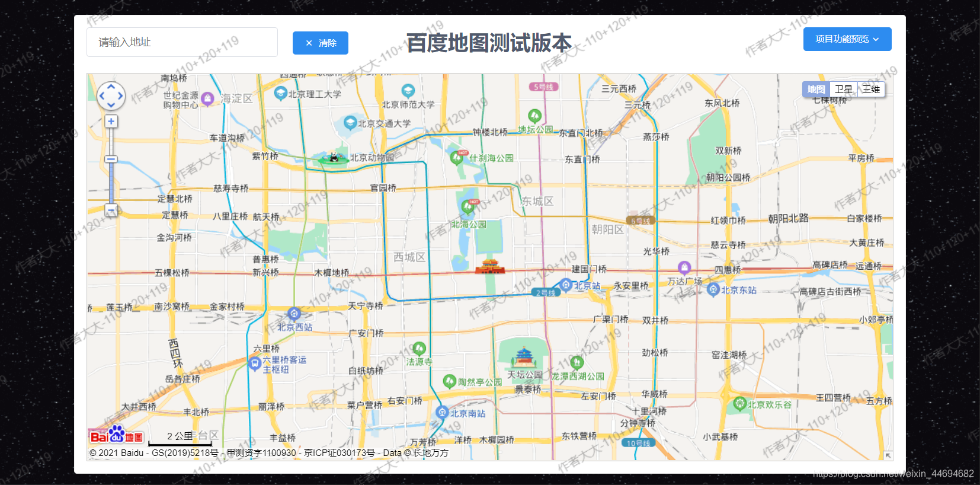Screen dimensions: 980x485
Task: Click the Baidu copyright notice text
Action: coord(269,453)
